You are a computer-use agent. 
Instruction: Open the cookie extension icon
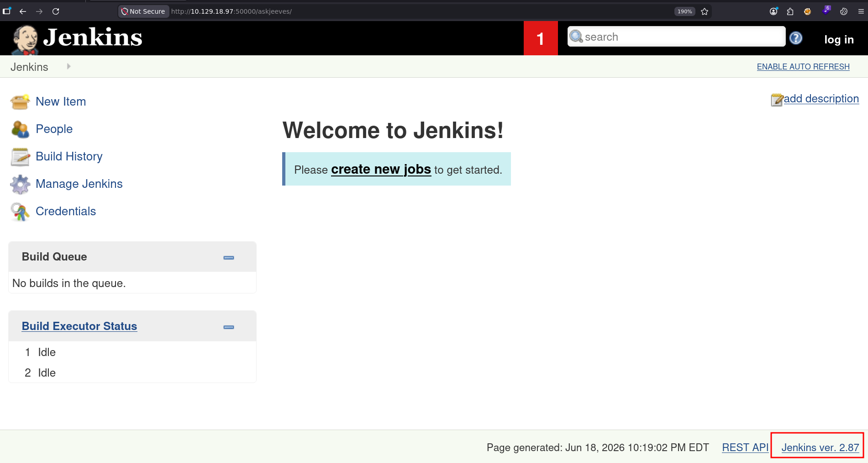844,11
